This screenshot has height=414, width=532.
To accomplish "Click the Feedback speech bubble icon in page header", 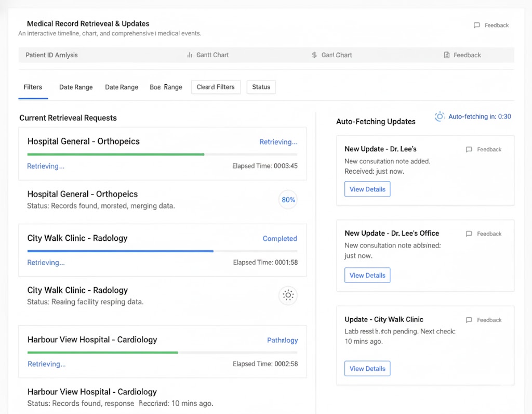I will coord(477,25).
